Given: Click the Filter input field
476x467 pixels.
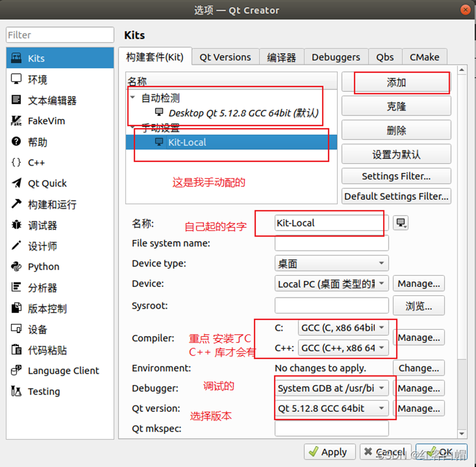Looking at the screenshot, I should pos(59,35).
